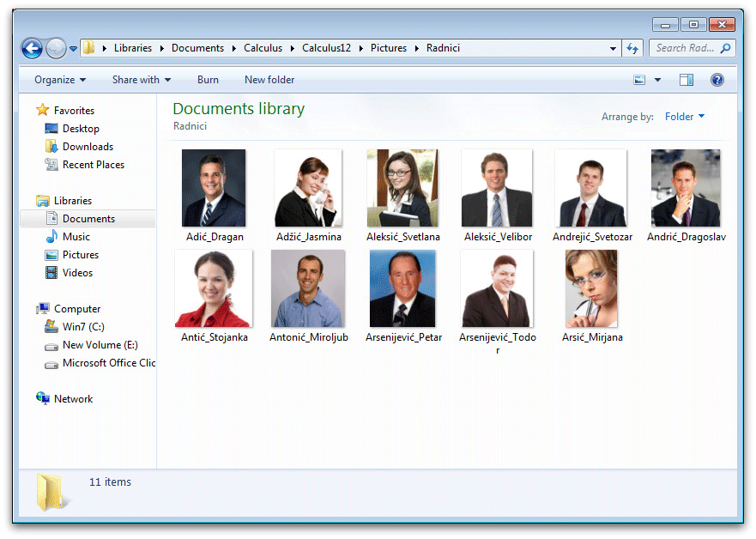Screen dimensions: 756x539
Task: Toggle the preview pane icon
Action: click(x=686, y=80)
